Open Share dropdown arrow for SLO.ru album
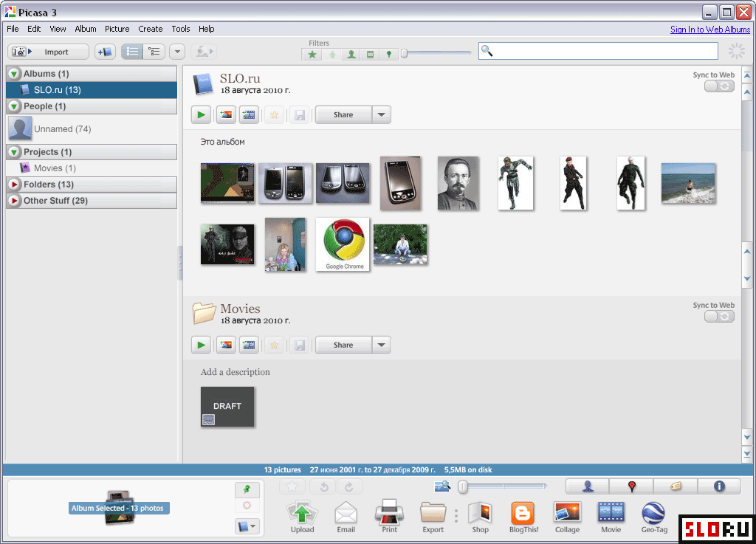Viewport: 756px width, 544px height. pos(382,114)
